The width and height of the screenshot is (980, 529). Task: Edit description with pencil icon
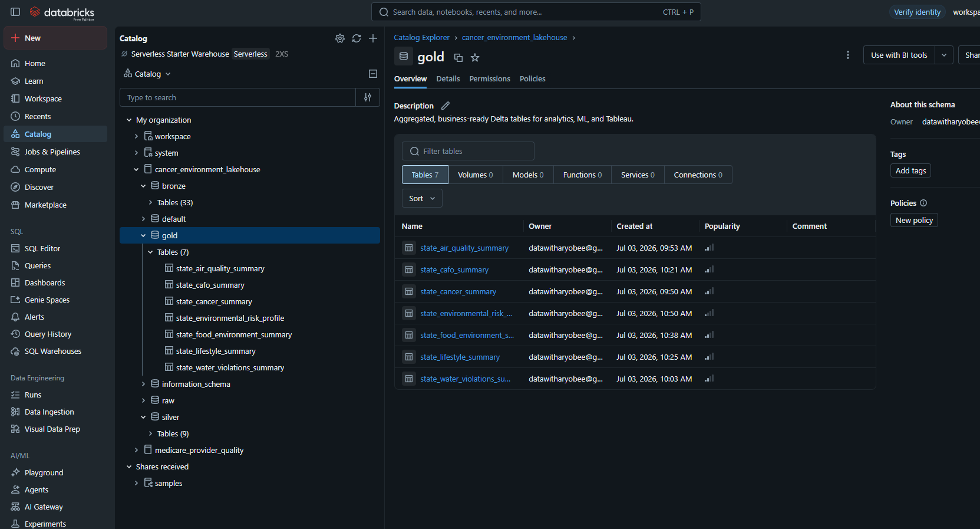coord(446,106)
